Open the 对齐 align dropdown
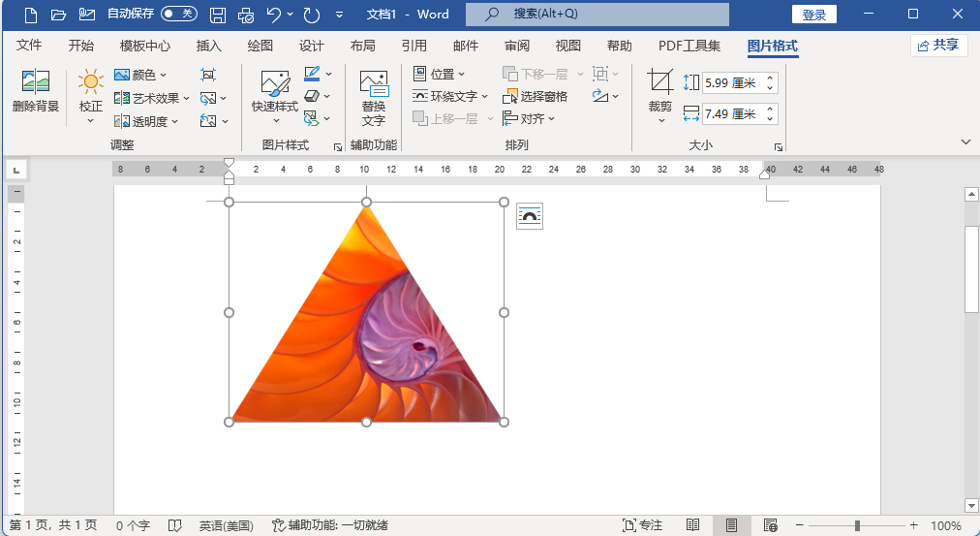980x536 pixels. [529, 118]
